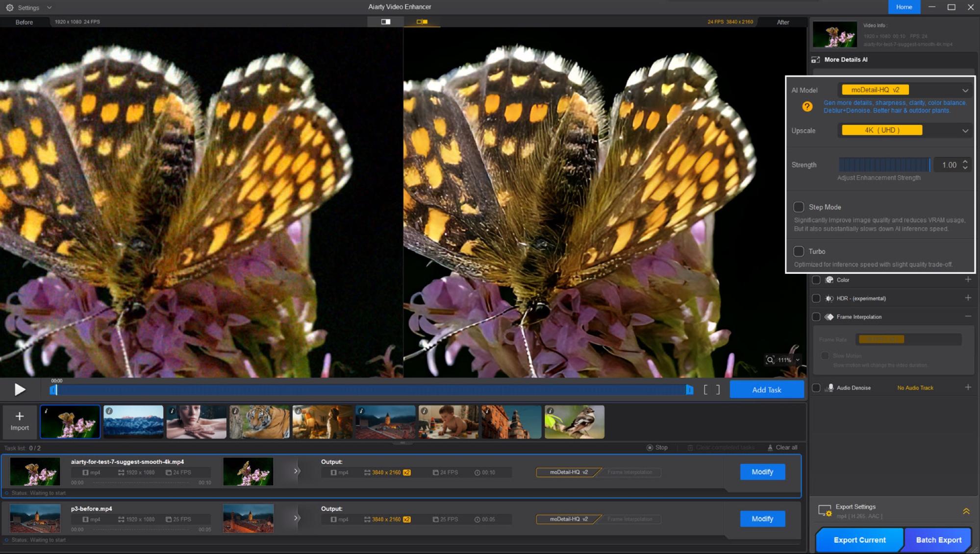Click the More Details AI panel icon
The width and height of the screenshot is (980, 554).
[x=816, y=59]
